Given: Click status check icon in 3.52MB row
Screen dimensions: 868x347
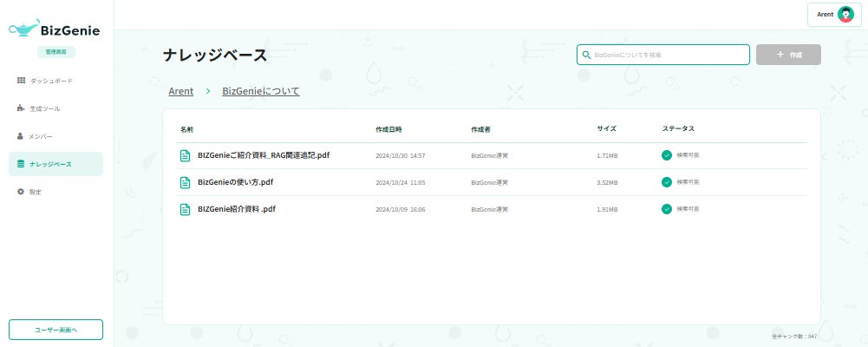Looking at the screenshot, I should (667, 182).
